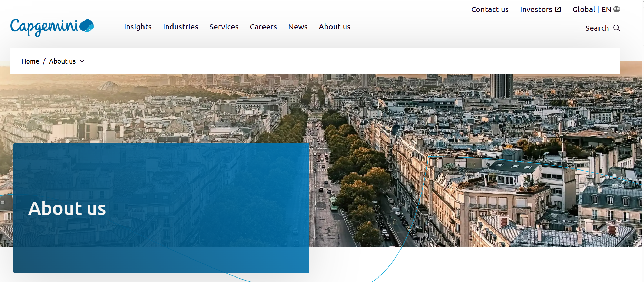This screenshot has width=644, height=282.
Task: Open the Industries menu
Action: click(180, 27)
